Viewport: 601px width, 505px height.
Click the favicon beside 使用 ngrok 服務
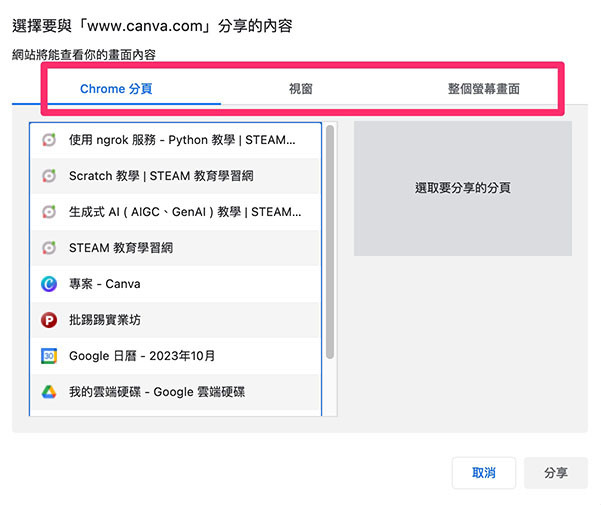coord(49,140)
